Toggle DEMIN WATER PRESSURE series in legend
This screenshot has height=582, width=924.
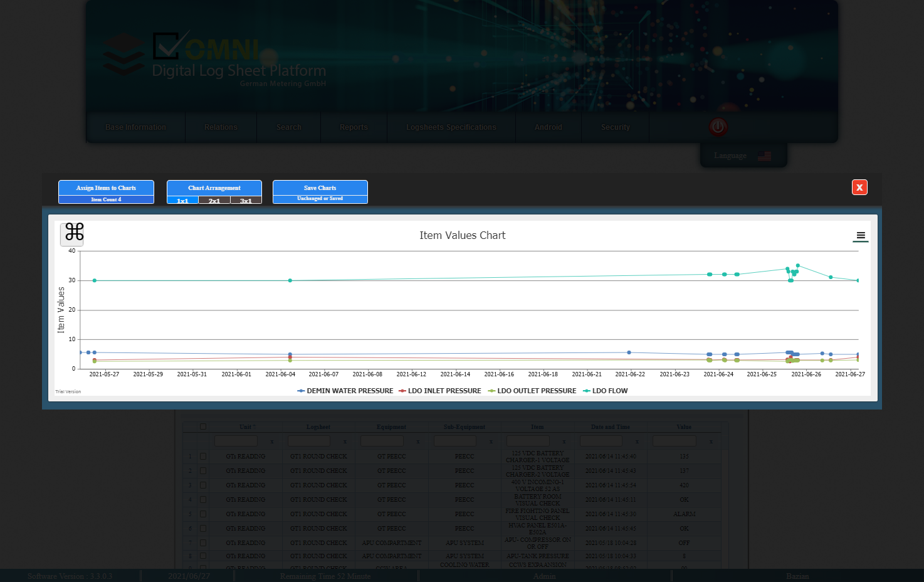click(x=345, y=391)
